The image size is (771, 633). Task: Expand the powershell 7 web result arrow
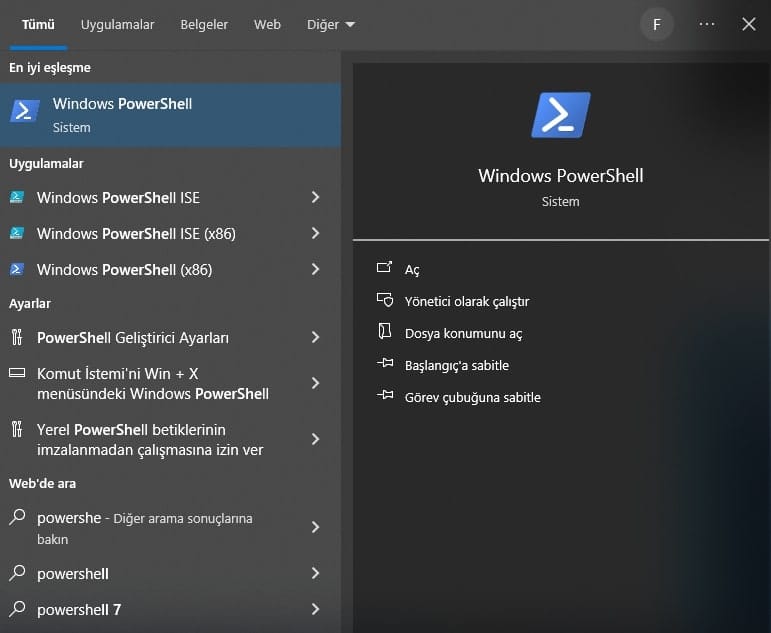315,609
